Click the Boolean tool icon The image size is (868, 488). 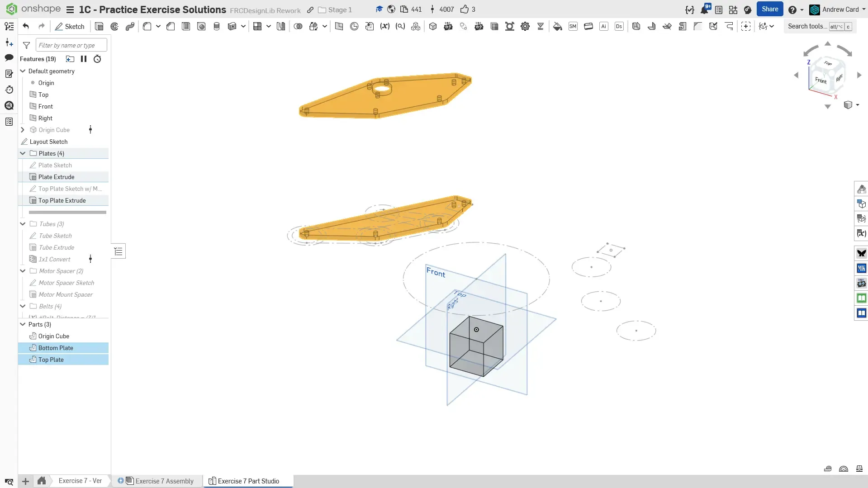pyautogui.click(x=298, y=27)
